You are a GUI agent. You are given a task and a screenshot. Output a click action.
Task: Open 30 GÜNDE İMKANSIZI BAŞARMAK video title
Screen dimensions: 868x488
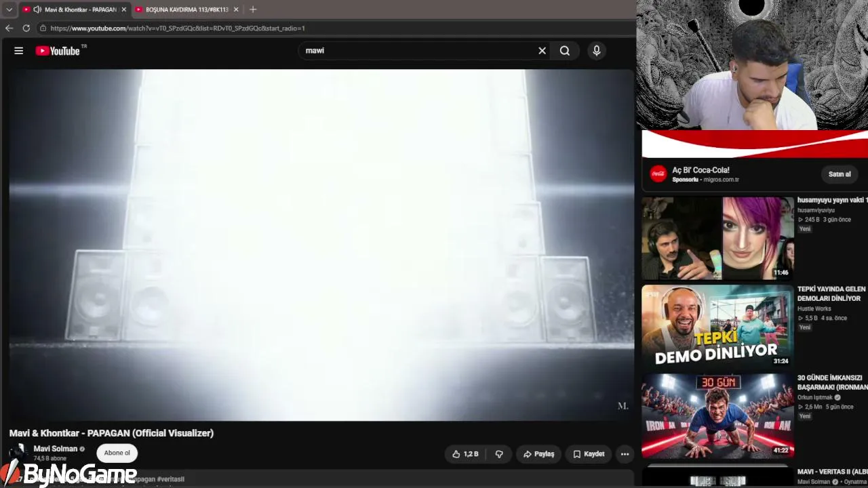[x=833, y=383]
